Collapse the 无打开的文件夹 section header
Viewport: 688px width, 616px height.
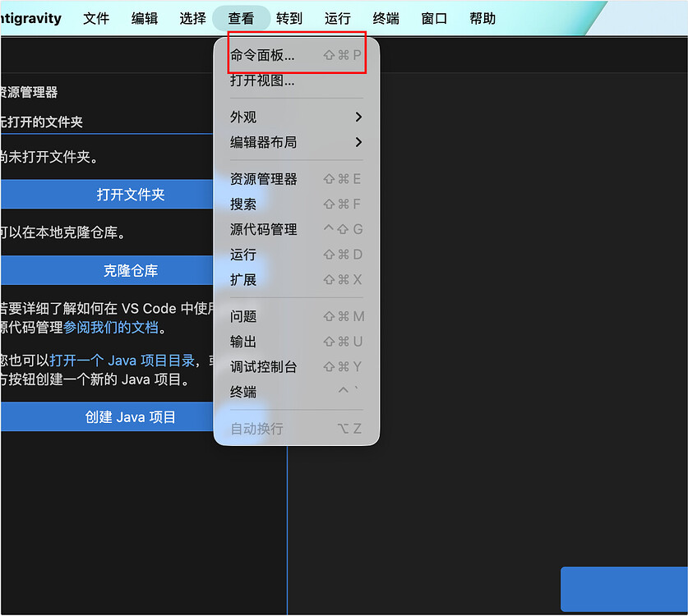pyautogui.click(x=106, y=122)
